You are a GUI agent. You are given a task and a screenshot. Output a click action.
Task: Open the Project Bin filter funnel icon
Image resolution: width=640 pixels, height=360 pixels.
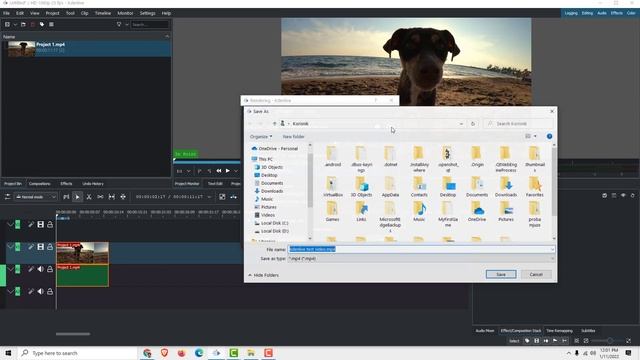click(x=119, y=24)
